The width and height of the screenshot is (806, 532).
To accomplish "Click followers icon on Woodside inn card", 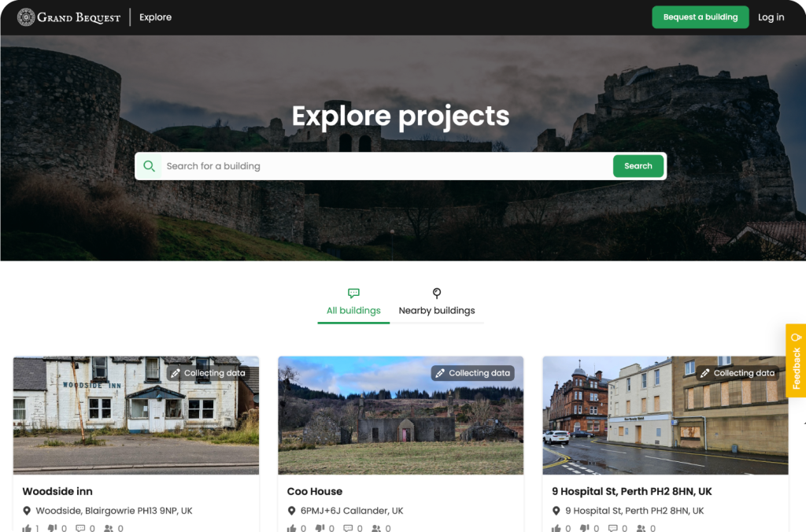I will point(108,528).
